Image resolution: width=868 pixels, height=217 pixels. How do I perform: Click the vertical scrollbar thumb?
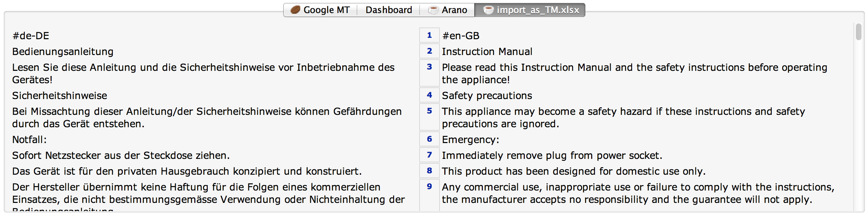[859, 32]
